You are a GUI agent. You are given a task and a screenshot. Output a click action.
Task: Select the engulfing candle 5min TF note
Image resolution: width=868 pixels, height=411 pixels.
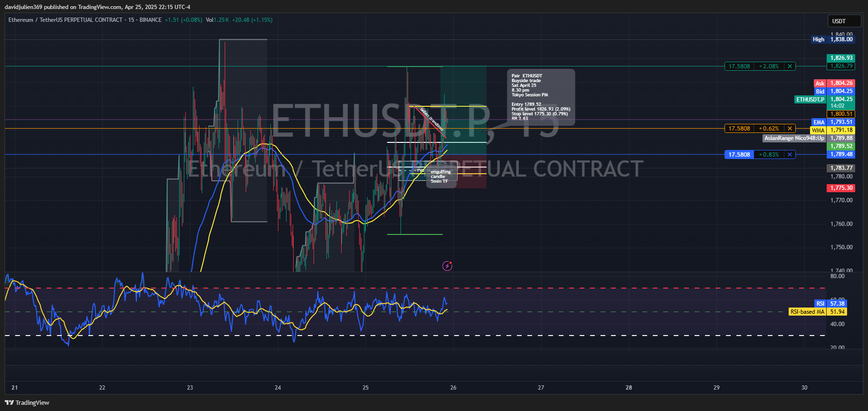point(441,177)
